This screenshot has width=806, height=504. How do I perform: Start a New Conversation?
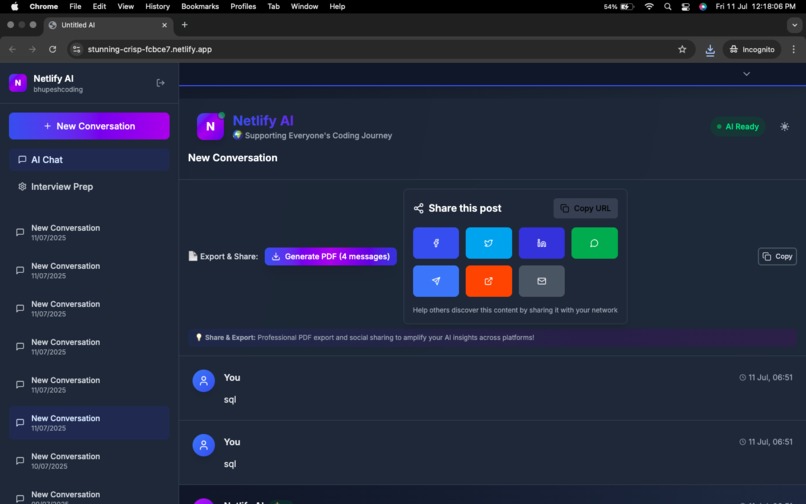click(x=89, y=126)
